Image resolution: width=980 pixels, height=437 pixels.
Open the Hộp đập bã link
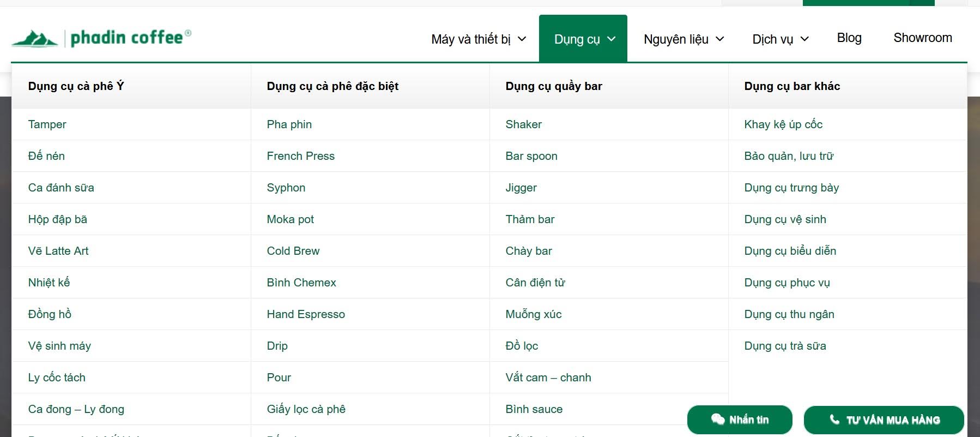point(57,219)
